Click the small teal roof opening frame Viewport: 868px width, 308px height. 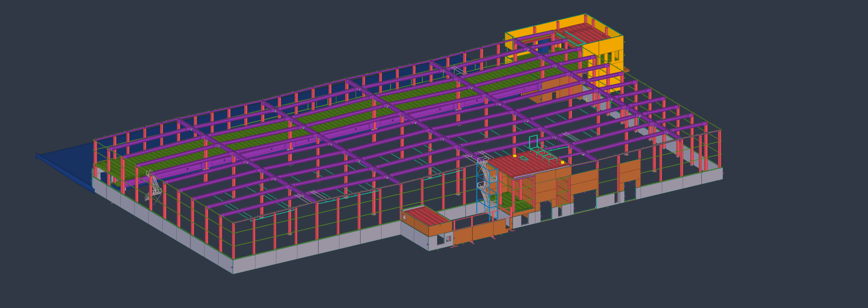click(524, 158)
